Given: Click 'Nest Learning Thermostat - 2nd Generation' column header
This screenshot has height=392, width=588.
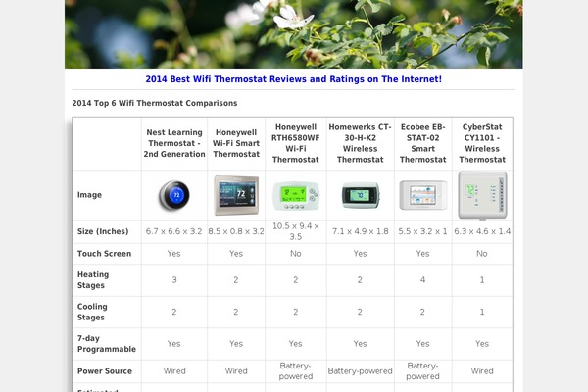Looking at the screenshot, I should pos(174,143).
